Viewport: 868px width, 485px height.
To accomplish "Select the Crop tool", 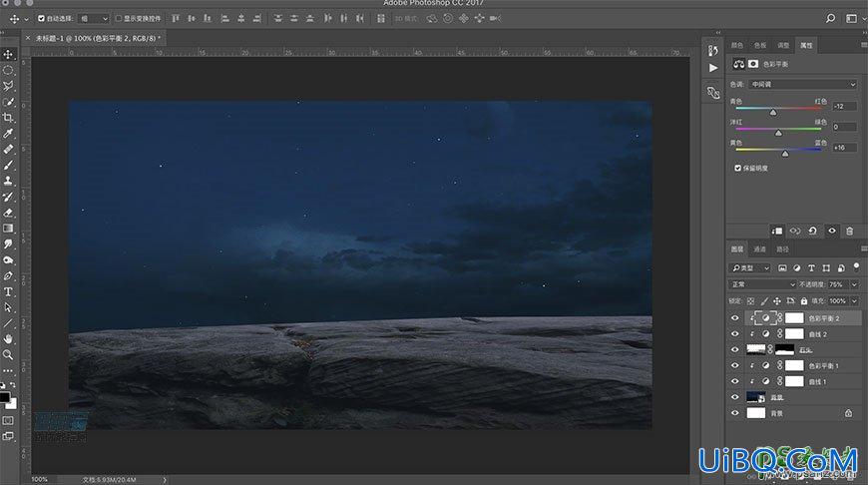I will click(8, 118).
